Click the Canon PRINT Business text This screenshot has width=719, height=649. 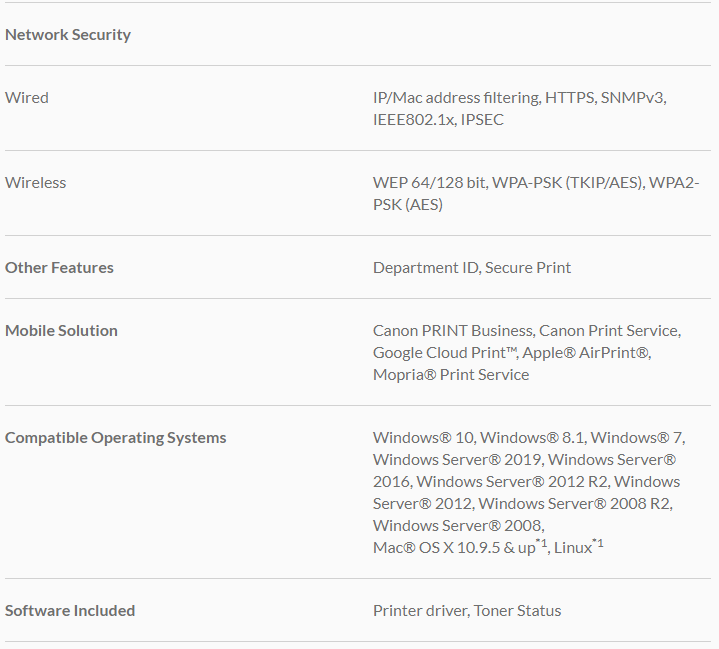pyautogui.click(x=452, y=331)
